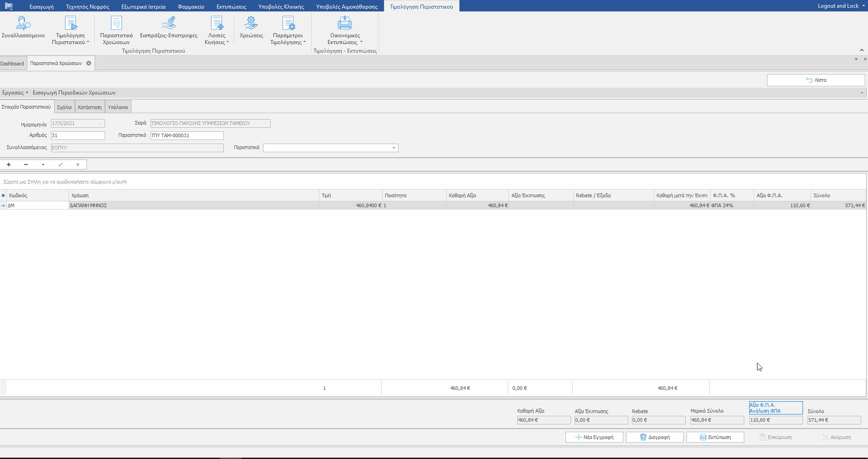Screen dimensions: 868x459
Task: Confirm row edit with the checkmark icon
Action: tap(61, 165)
